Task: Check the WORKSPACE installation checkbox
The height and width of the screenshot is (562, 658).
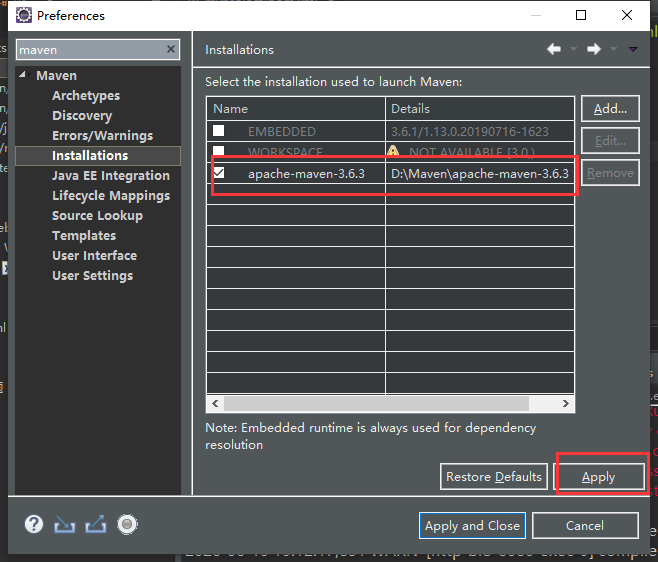Action: pyautogui.click(x=218, y=150)
